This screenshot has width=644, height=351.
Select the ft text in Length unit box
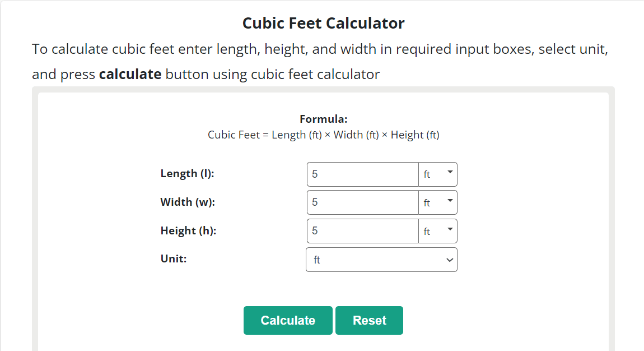tap(427, 174)
